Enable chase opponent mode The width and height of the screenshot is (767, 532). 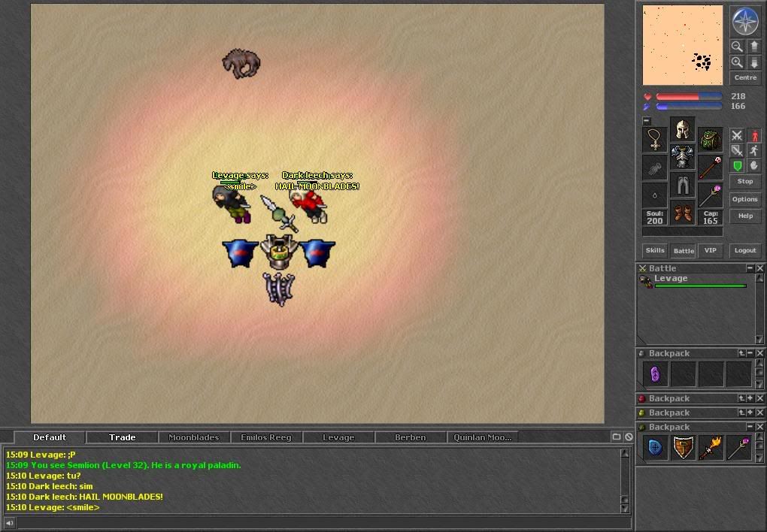754,150
